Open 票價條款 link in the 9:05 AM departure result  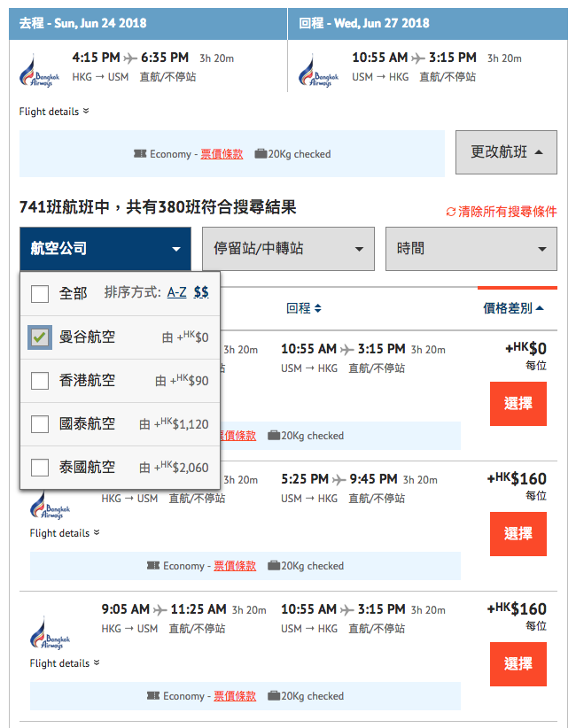click(x=235, y=696)
